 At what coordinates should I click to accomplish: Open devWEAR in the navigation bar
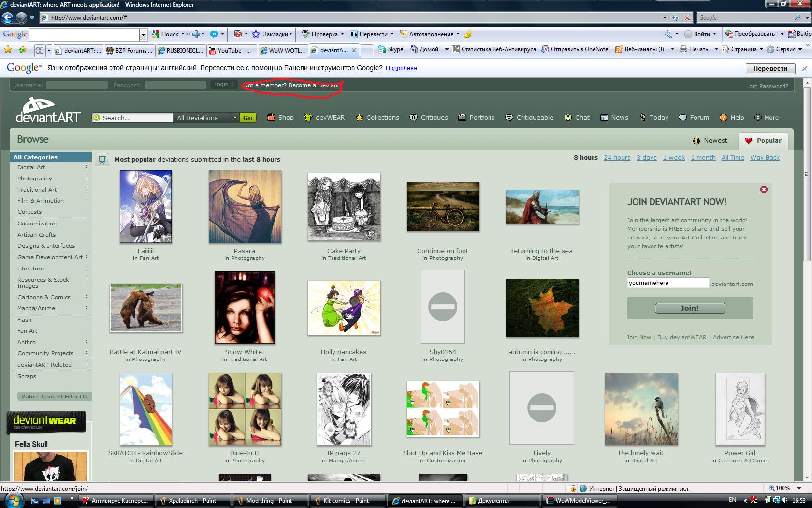click(x=324, y=118)
